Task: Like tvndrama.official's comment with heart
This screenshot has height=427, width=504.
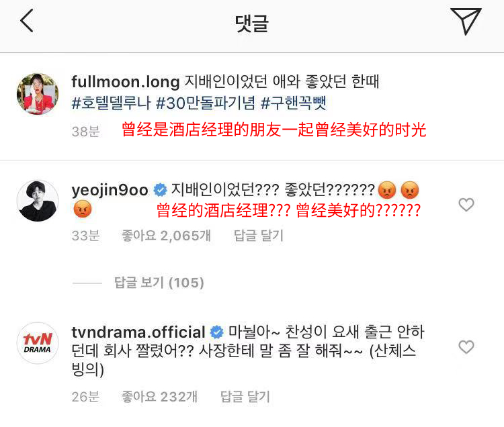Action: click(x=466, y=347)
